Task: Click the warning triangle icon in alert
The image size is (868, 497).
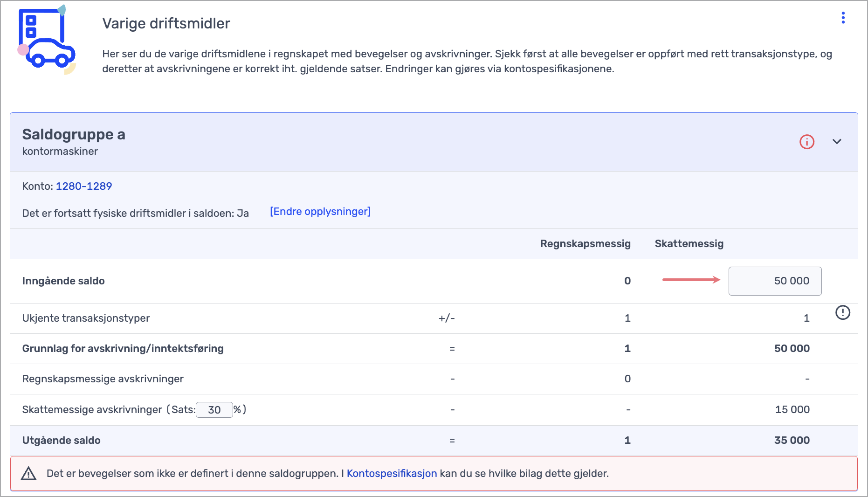Action: coord(28,474)
